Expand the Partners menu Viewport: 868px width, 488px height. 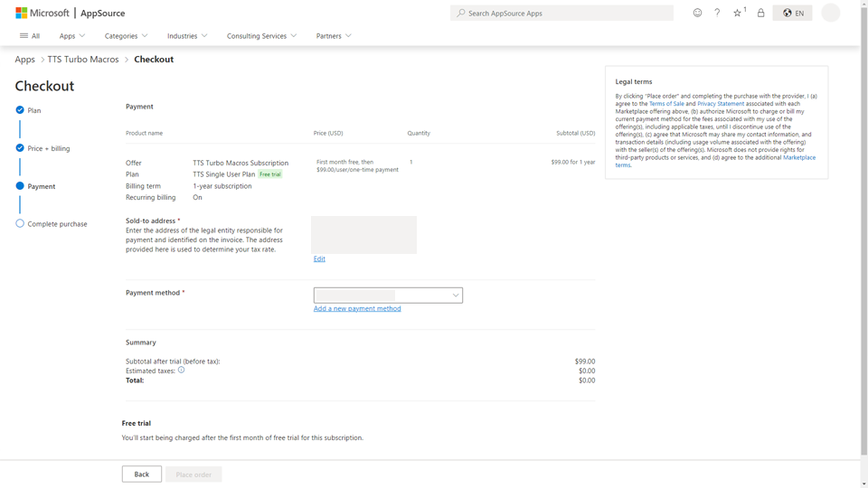click(334, 36)
